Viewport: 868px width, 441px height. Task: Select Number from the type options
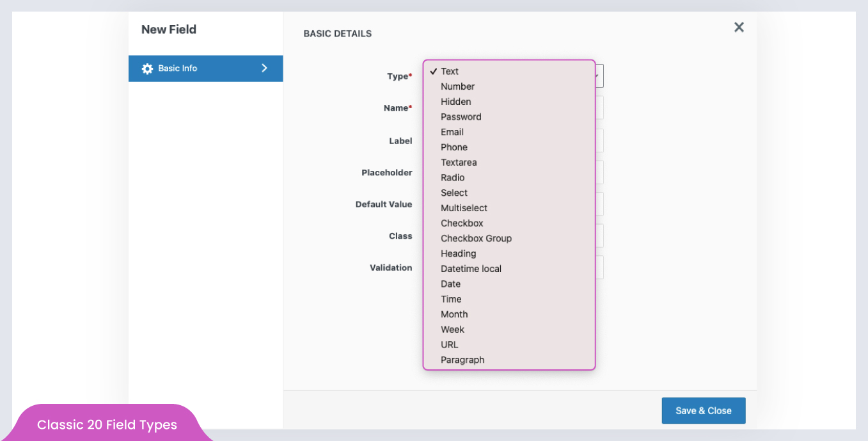click(458, 86)
